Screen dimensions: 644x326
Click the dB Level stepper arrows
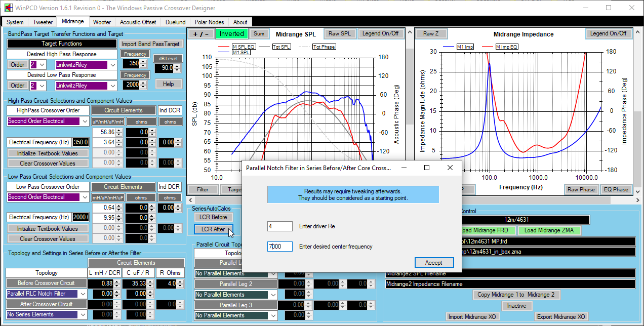tap(177, 68)
